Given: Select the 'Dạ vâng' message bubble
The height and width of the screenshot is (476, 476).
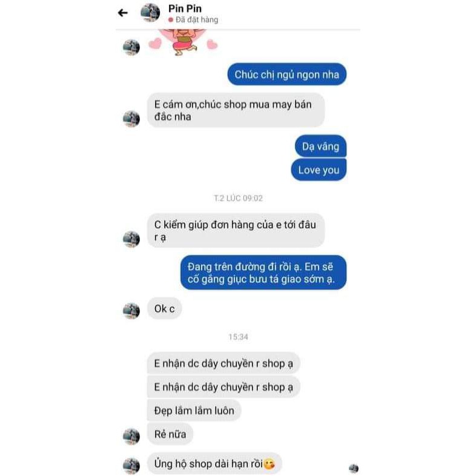Looking at the screenshot, I should 320,147.
